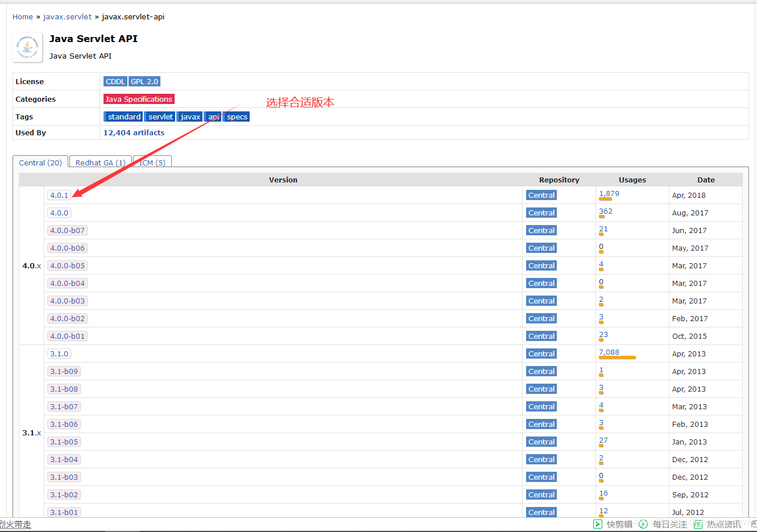Open the 21 usages link for 4.0.0-b07

603,228
